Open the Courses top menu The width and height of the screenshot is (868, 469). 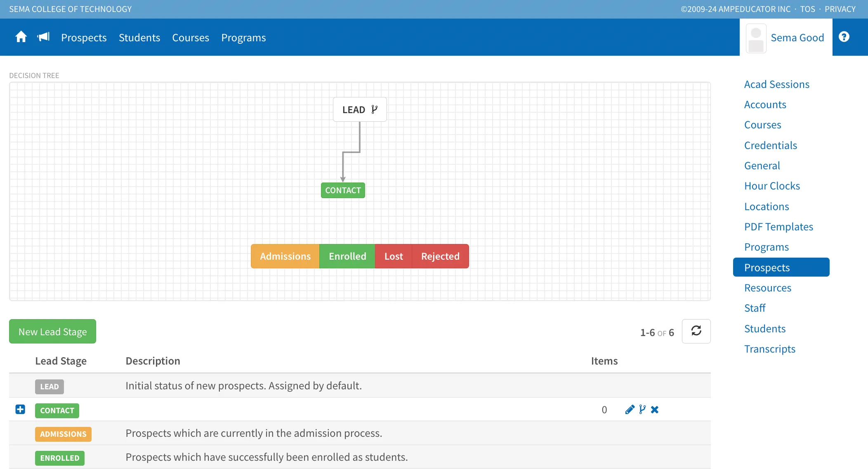191,38
